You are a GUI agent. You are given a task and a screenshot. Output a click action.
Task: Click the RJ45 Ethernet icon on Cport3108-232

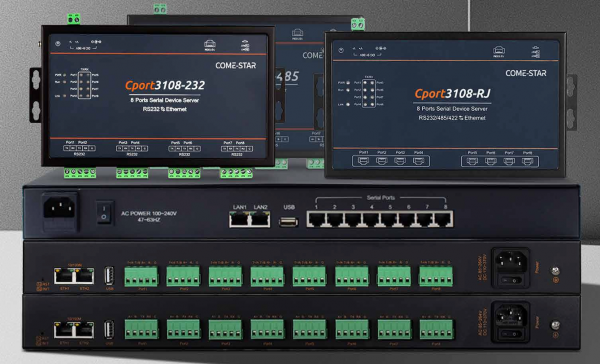[210, 44]
